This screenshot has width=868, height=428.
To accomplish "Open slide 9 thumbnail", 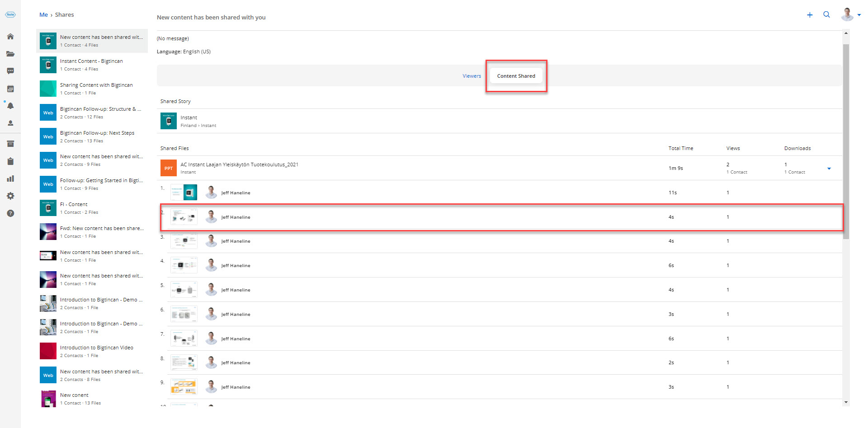I will click(184, 387).
